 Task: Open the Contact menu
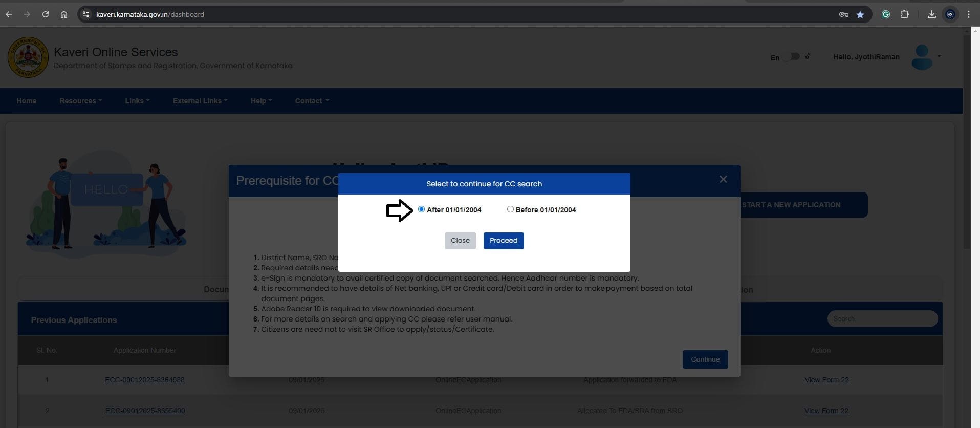312,101
